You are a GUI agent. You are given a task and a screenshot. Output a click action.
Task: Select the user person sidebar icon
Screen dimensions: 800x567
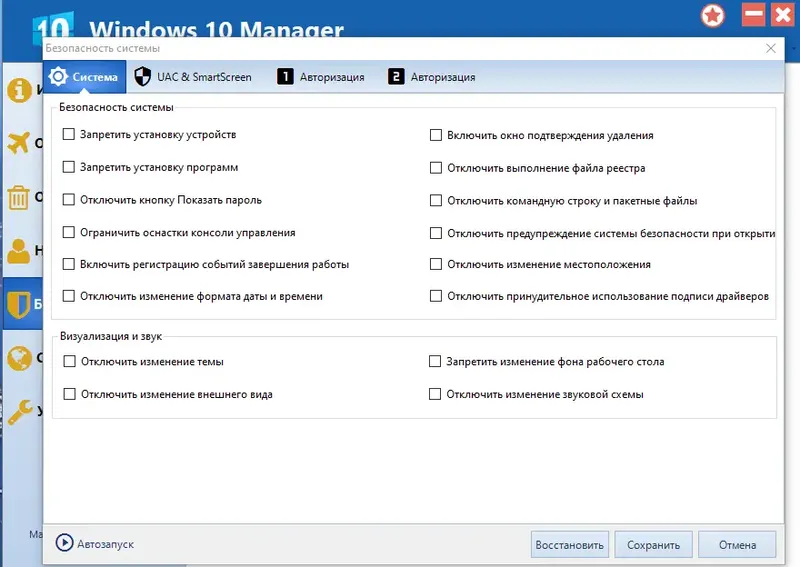coord(19,251)
